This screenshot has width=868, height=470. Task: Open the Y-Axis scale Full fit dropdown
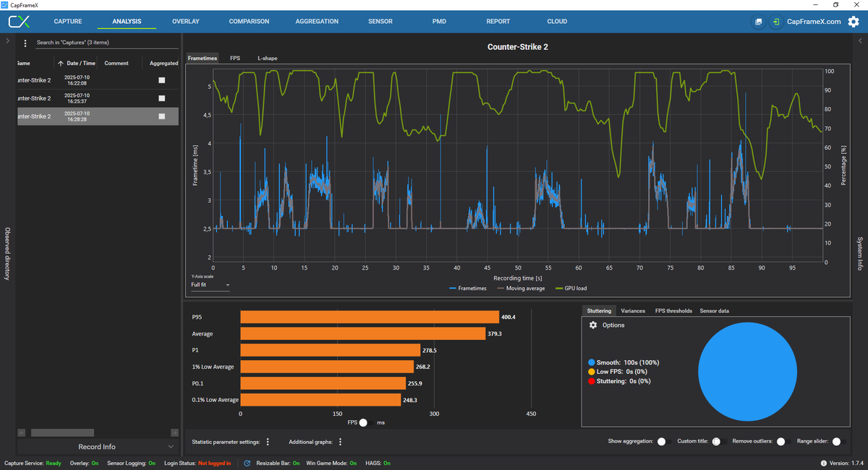(210, 285)
